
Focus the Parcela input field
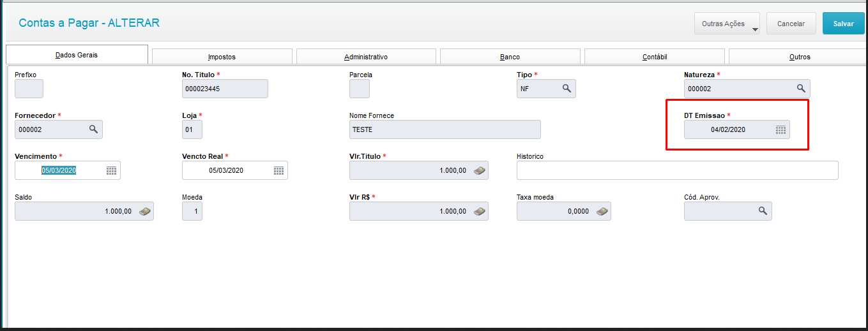tap(360, 89)
